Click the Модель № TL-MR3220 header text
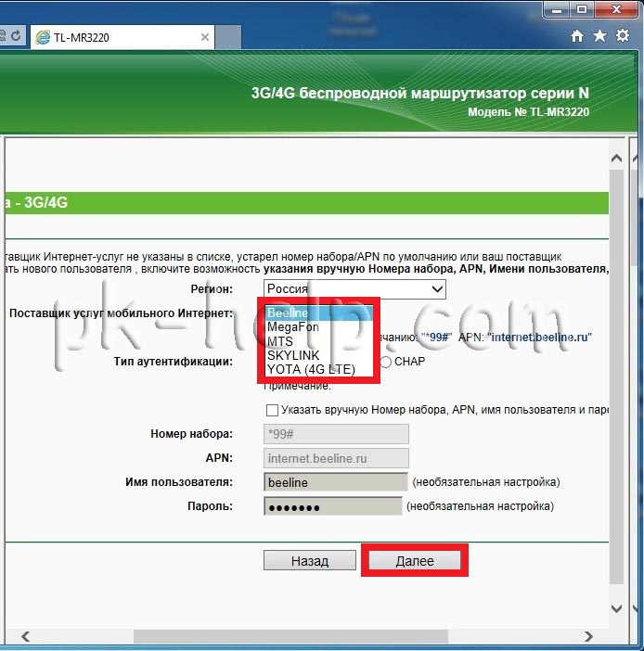Image resolution: width=644 pixels, height=651 pixels. tap(529, 112)
